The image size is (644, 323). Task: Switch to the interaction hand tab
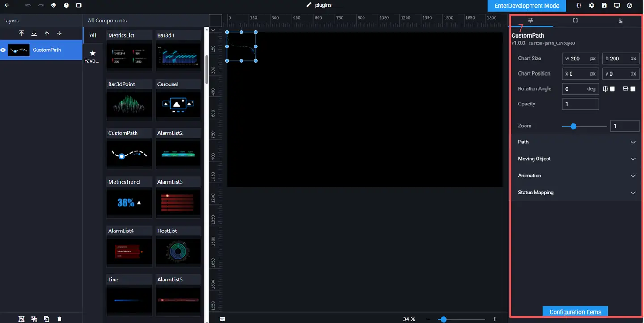(x=620, y=21)
